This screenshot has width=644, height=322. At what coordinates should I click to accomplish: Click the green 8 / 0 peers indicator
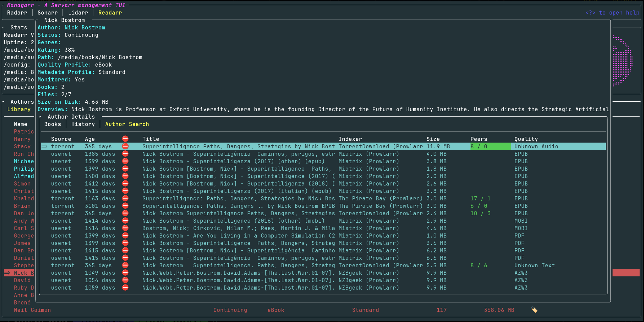click(x=490, y=146)
